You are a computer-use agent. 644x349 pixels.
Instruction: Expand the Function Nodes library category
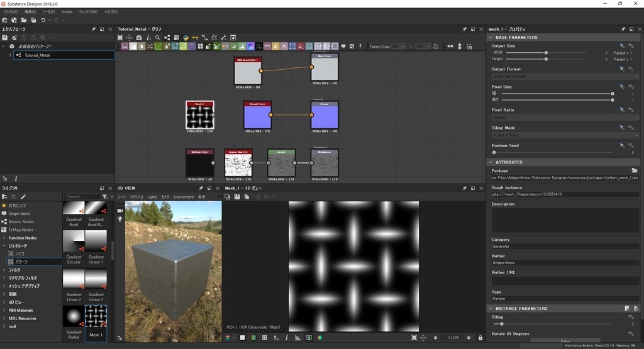pyautogui.click(x=4, y=238)
